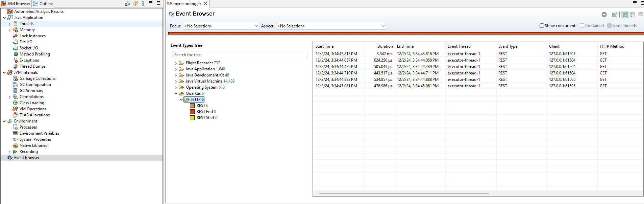Image resolution: width=644 pixels, height=204 pixels.
Task: Open Garbage Collections page icon
Action: 15,78
